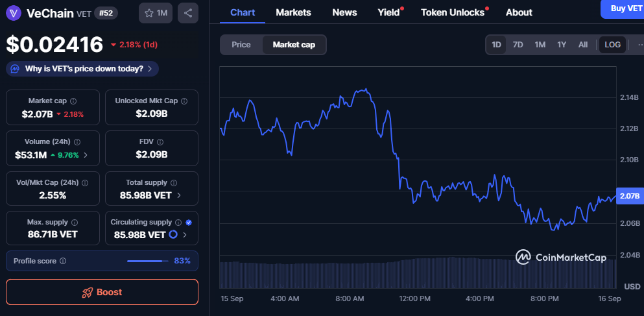Select the Market cap chart toggle
This screenshot has height=316, width=644.
pyautogui.click(x=294, y=45)
